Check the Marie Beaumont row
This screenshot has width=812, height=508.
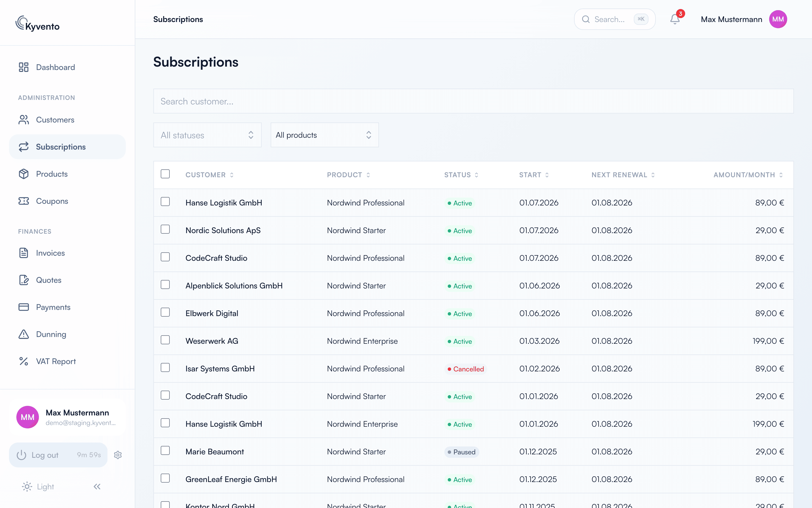click(165, 450)
